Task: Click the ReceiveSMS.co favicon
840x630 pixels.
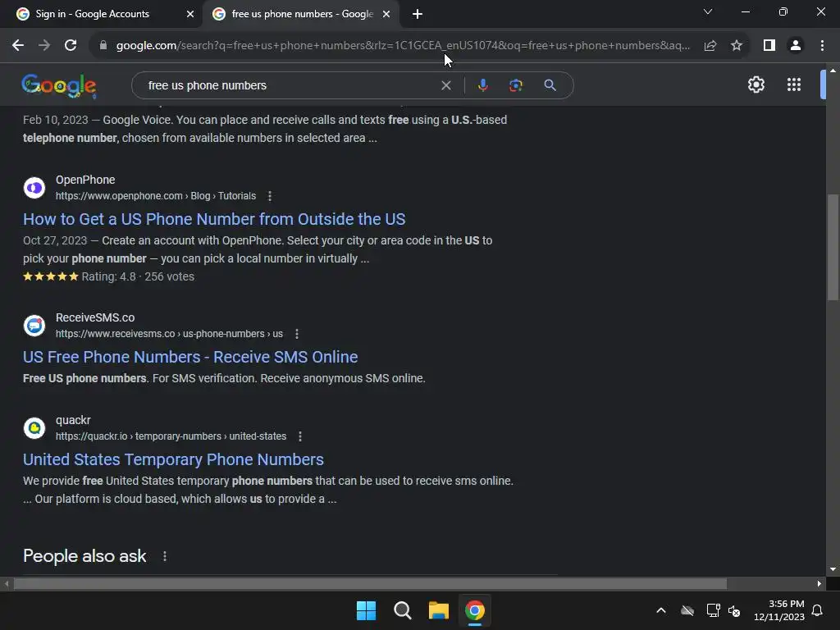Action: pos(34,325)
